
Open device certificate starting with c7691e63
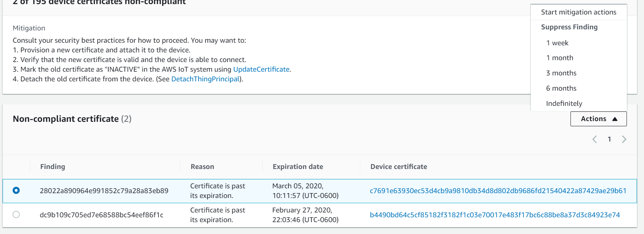click(498, 191)
